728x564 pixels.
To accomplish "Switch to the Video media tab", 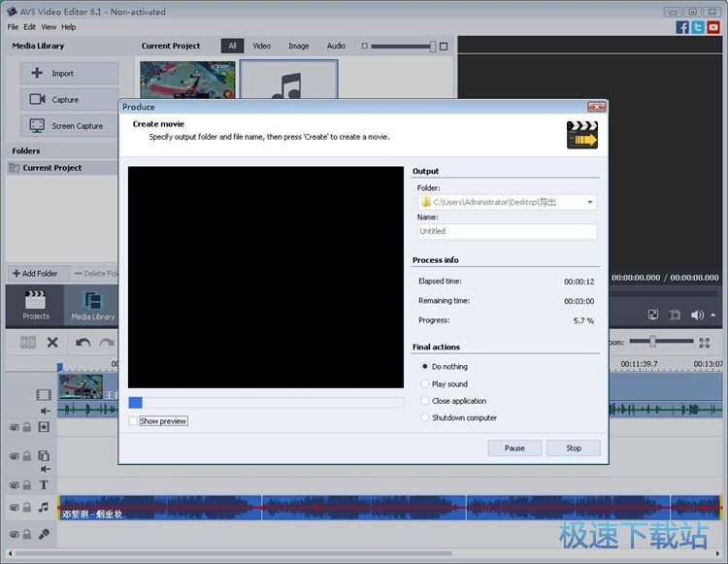I will pos(261,46).
